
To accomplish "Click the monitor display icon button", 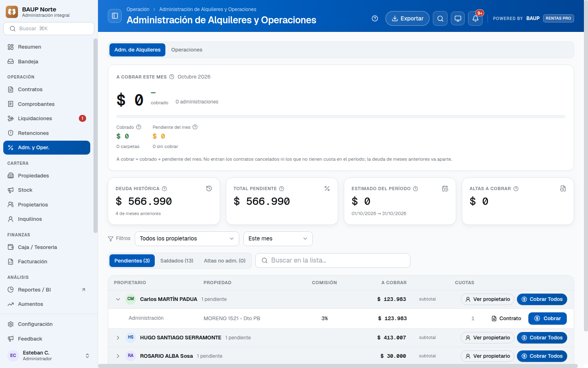I will click(458, 18).
